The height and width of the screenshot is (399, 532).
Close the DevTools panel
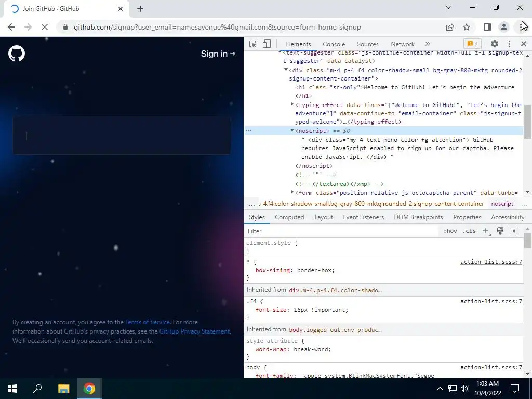pyautogui.click(x=524, y=44)
